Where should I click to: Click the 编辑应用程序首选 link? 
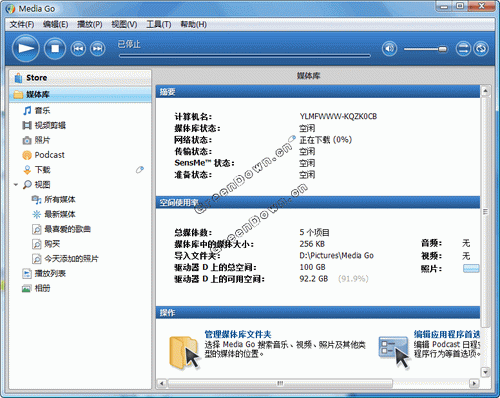(447, 334)
